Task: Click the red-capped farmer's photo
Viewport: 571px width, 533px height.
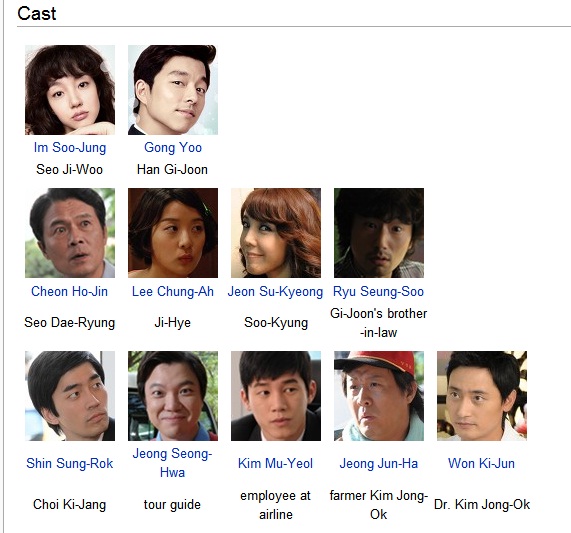Action: point(379,396)
